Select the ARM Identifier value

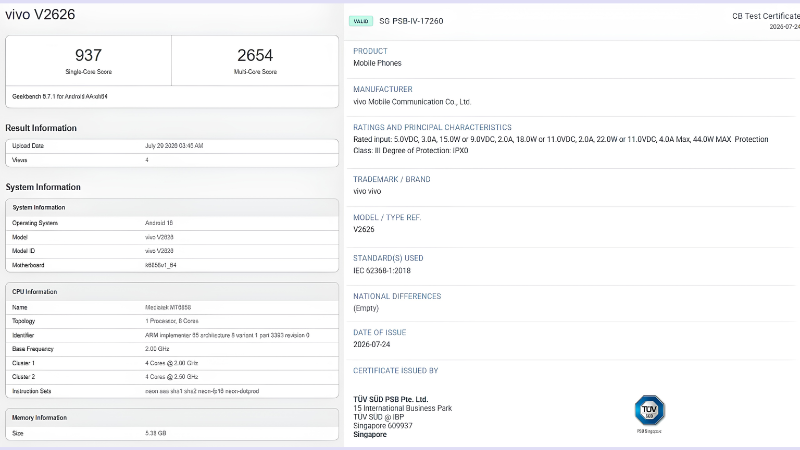point(227,335)
